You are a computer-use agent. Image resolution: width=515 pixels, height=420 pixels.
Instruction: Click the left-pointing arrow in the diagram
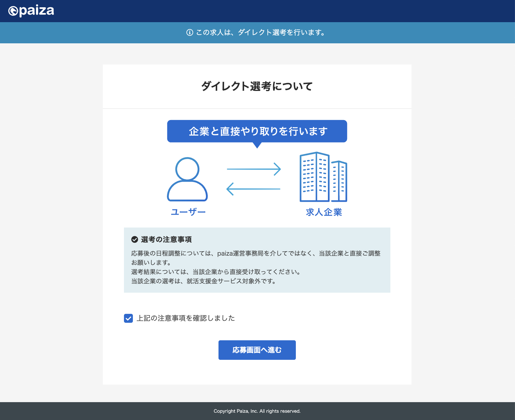click(x=254, y=189)
